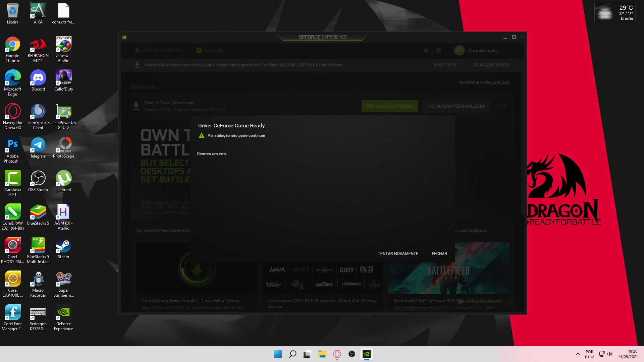The height and width of the screenshot is (362, 644).
Task: Launch Adobe Photoshop from the desktop
Action: point(12,150)
